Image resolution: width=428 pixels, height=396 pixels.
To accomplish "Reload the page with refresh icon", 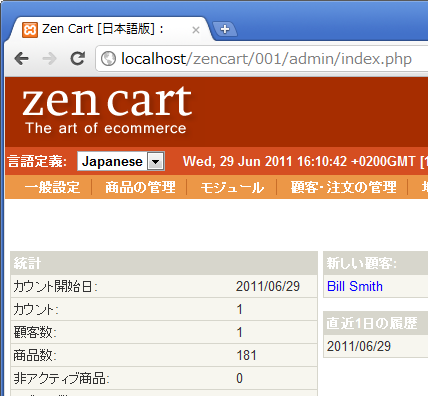I will coord(78,59).
